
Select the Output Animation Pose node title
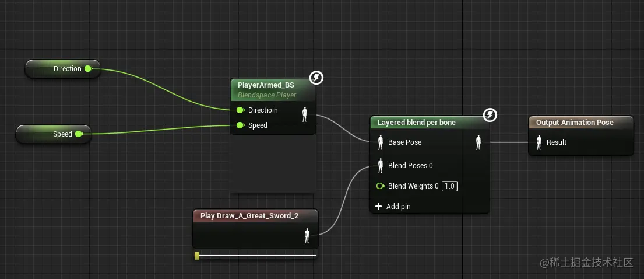[x=575, y=122]
